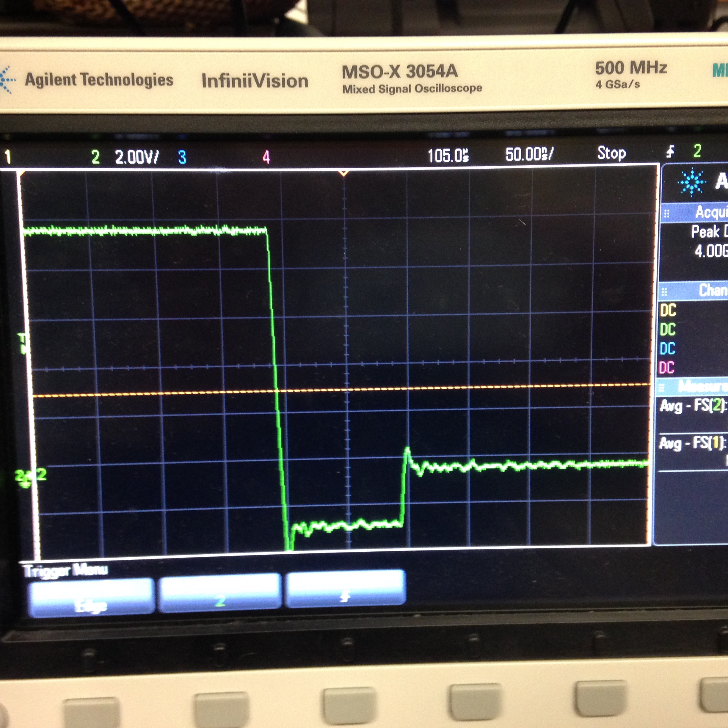Image resolution: width=728 pixels, height=728 pixels.
Task: Select the Channels header in the sidebar
Action: coord(710,290)
